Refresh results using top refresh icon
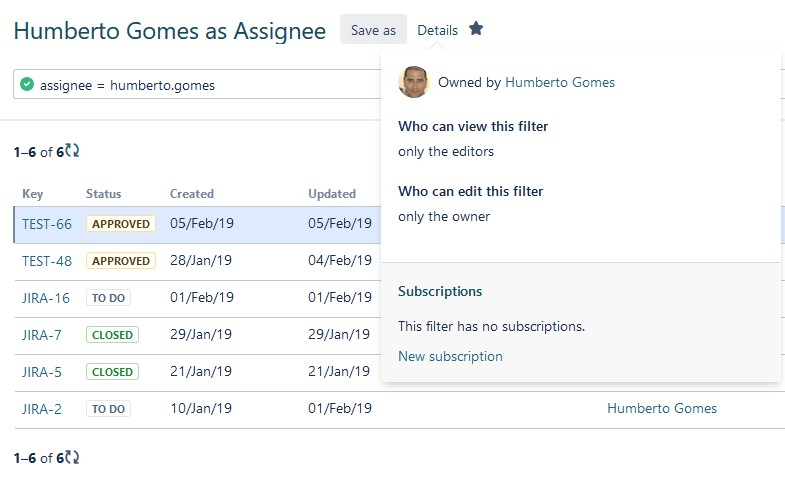This screenshot has height=477, width=785. (72, 151)
